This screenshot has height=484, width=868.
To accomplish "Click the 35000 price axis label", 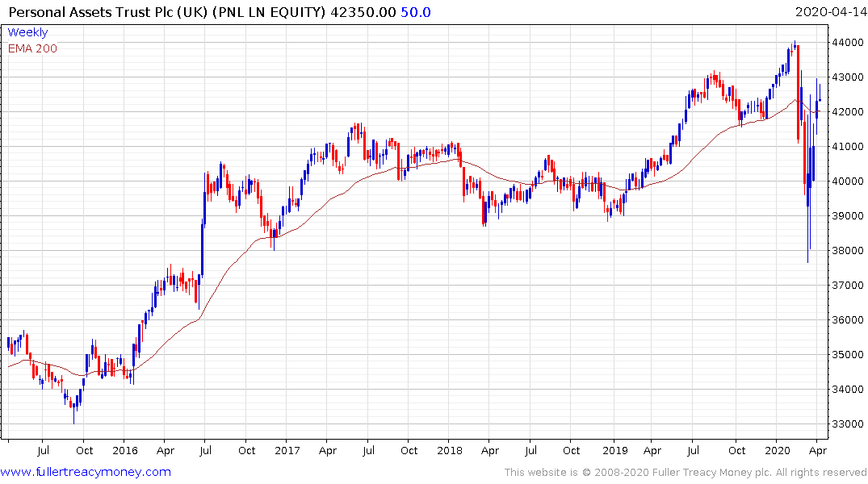I will [x=848, y=355].
